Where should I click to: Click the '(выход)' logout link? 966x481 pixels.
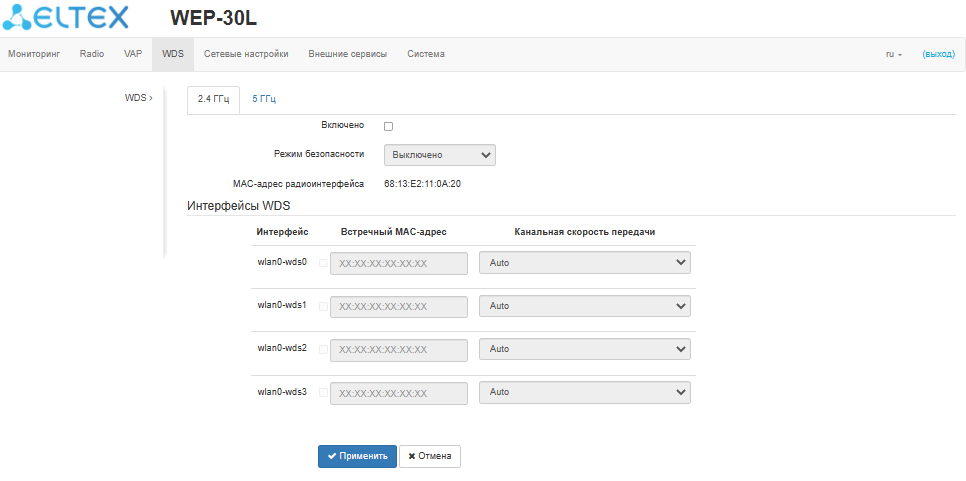[x=938, y=54]
